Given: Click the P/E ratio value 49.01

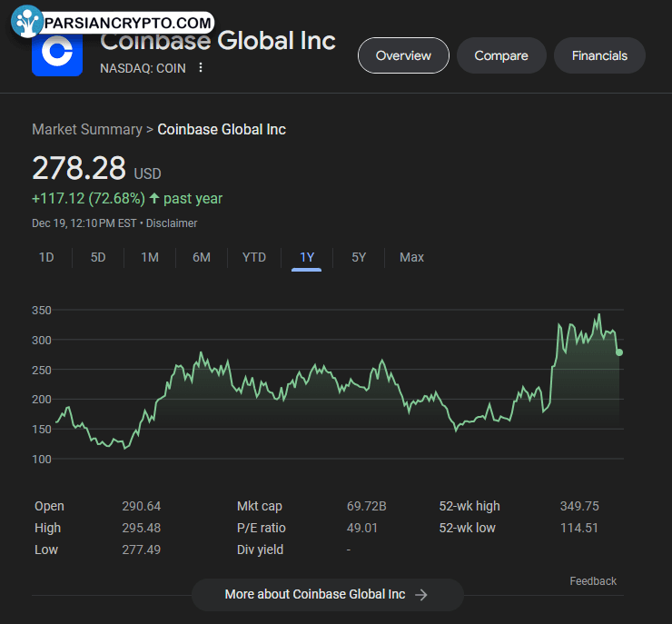Looking at the screenshot, I should coord(361,528).
